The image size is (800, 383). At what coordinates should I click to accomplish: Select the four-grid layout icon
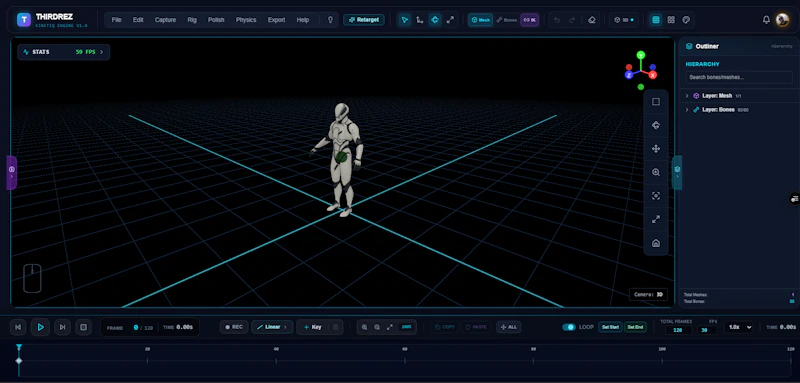tap(671, 20)
